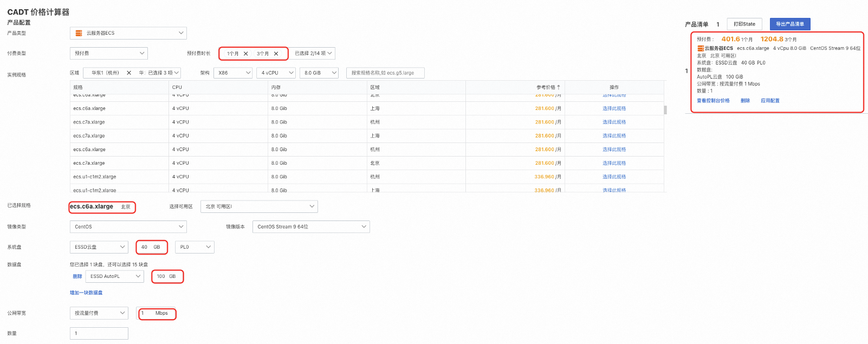Click the sort arrow beside 参考价格
Screen dimensions: 868x344
(559, 87)
